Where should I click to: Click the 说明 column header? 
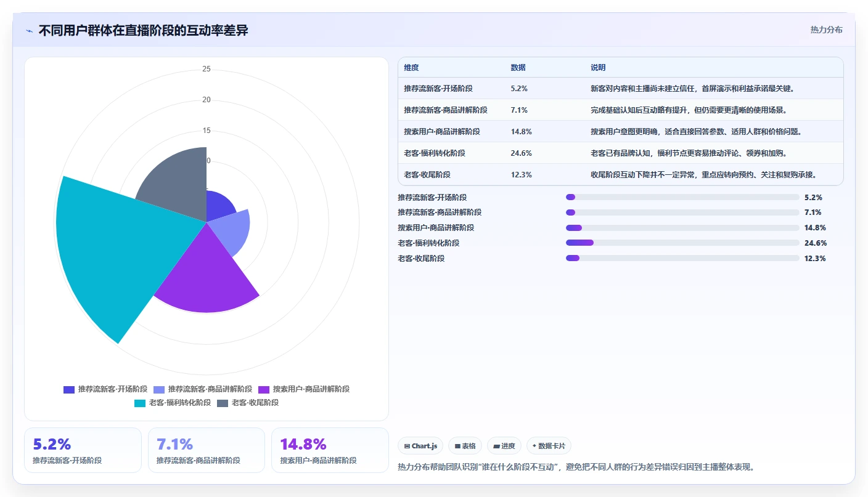coord(598,68)
